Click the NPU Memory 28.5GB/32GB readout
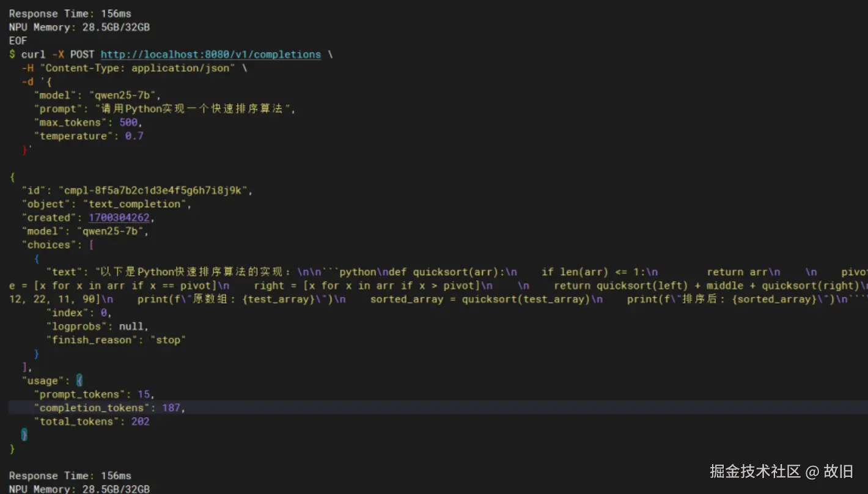This screenshot has width=868, height=494. pos(73,27)
